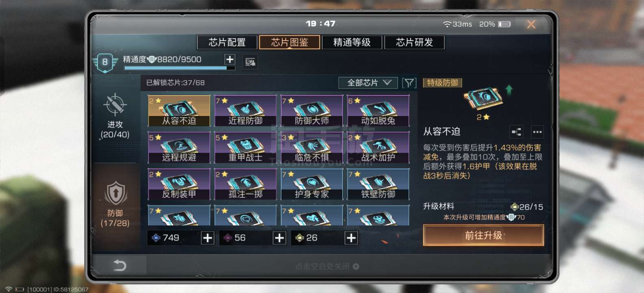Select the 防御 defense shield category

click(115, 194)
